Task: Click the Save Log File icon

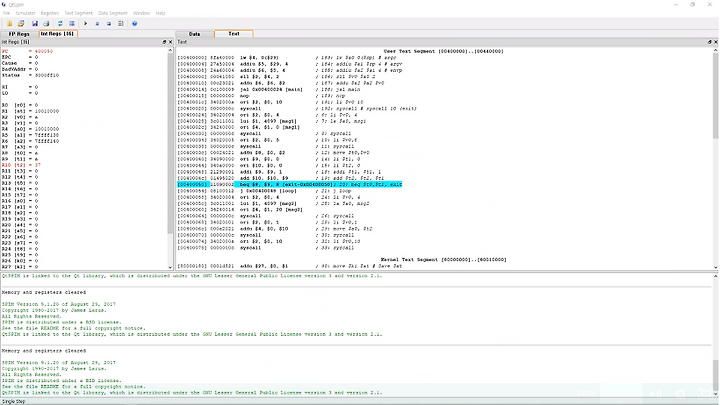Action: (x=34, y=23)
